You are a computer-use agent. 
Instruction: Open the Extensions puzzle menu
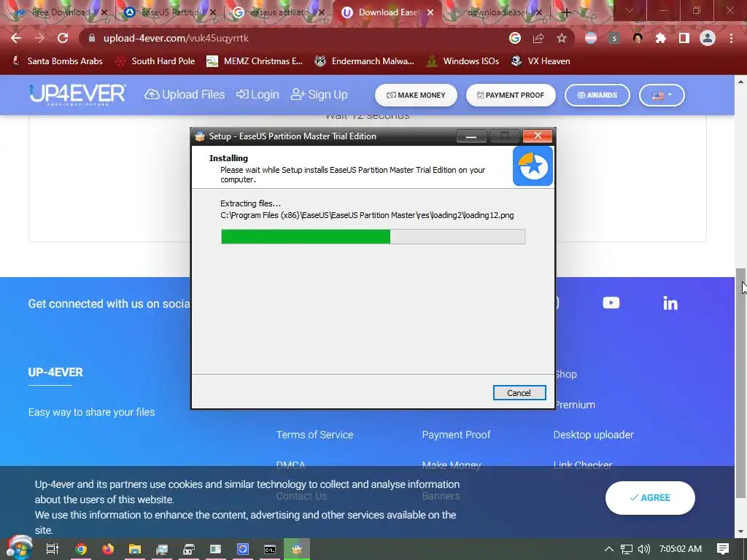coord(661,38)
